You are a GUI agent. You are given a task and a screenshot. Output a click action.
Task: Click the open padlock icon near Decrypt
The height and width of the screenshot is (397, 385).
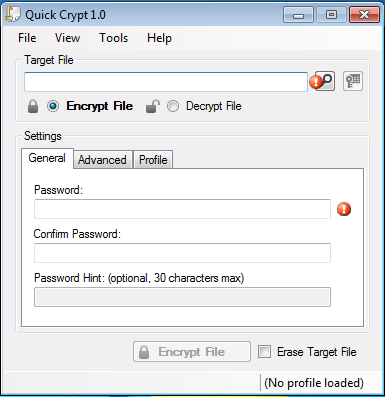[x=153, y=106]
